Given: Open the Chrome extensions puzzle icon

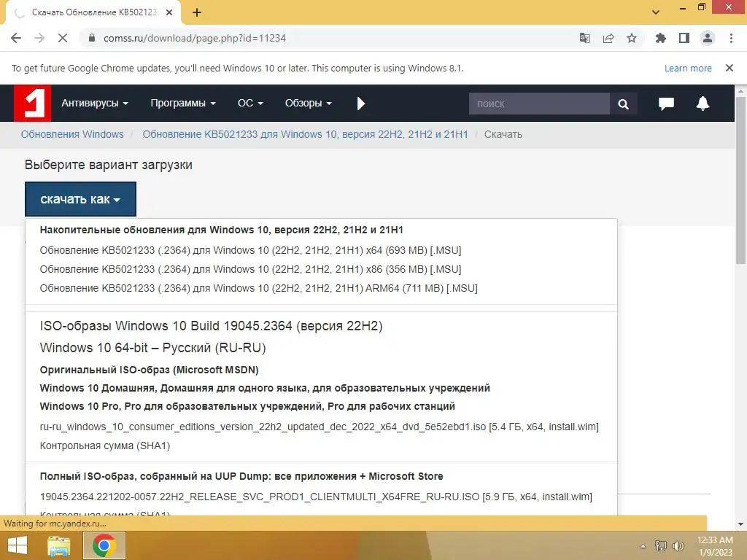Looking at the screenshot, I should pos(661,38).
